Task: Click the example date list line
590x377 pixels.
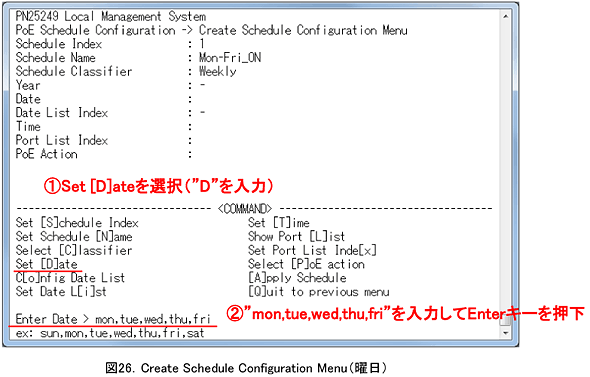Action: click(110, 333)
